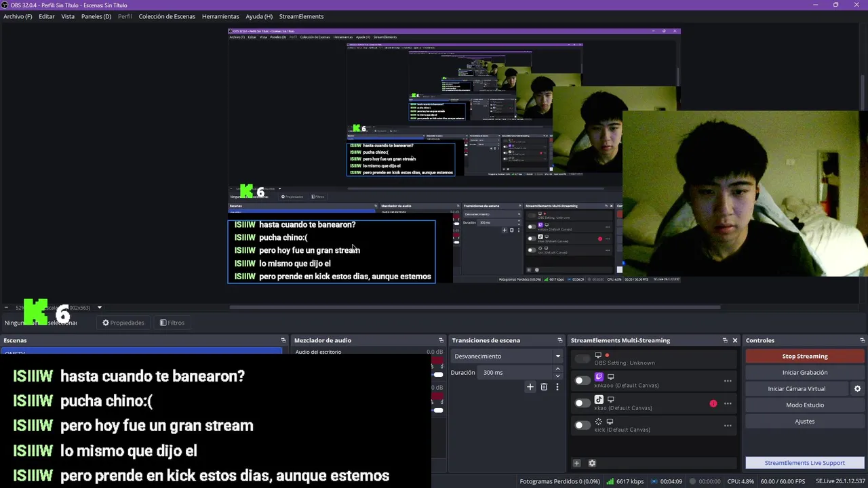Screen dimensions: 868x488
Task: Open the Archivo menu
Action: coord(18,16)
